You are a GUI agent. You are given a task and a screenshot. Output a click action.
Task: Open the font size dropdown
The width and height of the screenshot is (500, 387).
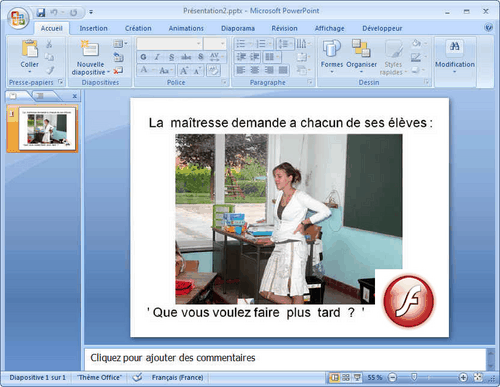(x=215, y=44)
